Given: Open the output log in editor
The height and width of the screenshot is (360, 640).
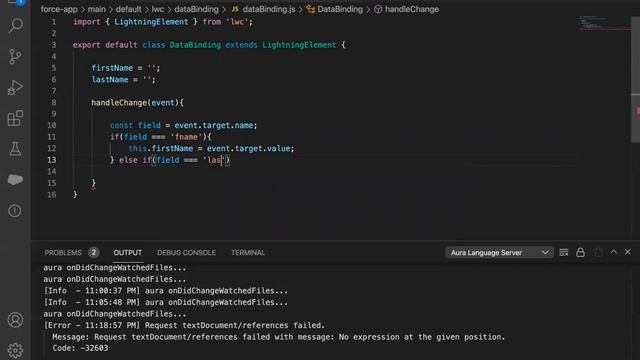Looking at the screenshot, I should tap(598, 253).
